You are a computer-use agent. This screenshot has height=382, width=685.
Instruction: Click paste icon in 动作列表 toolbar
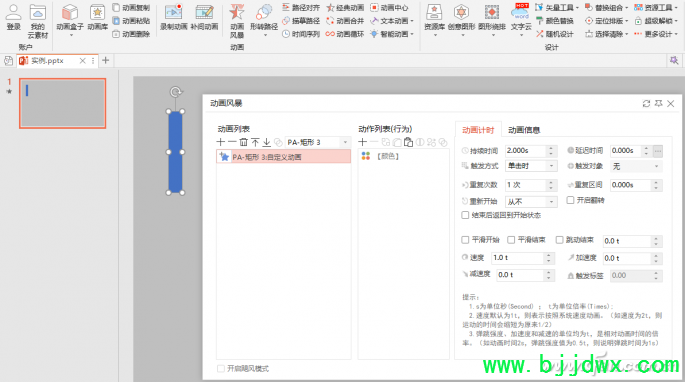point(408,142)
